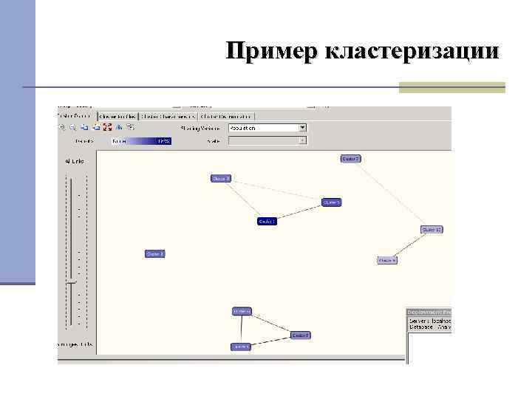The image size is (532, 399).
Task: Click the last icon in the diagram toolbar
Action: [131, 127]
